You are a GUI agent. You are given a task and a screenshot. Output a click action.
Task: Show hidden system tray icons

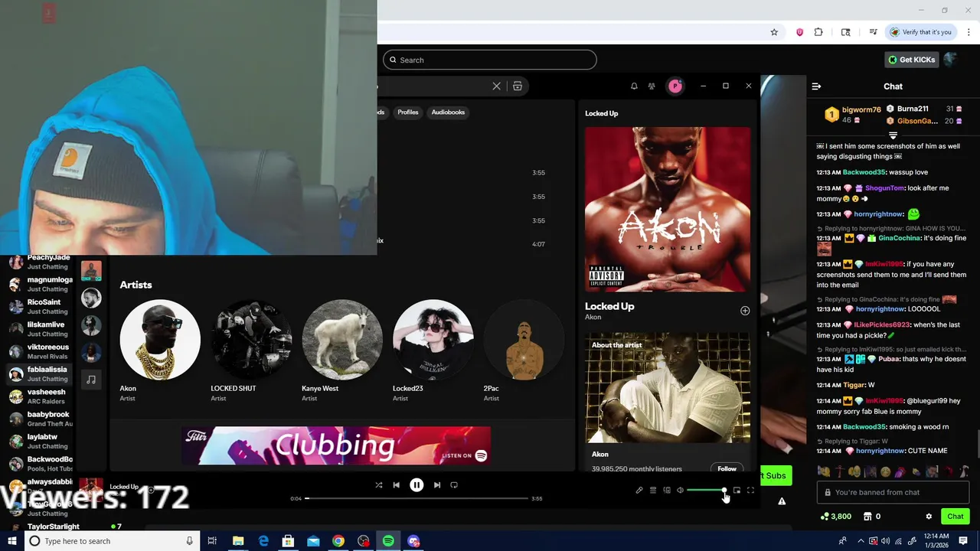[860, 541]
